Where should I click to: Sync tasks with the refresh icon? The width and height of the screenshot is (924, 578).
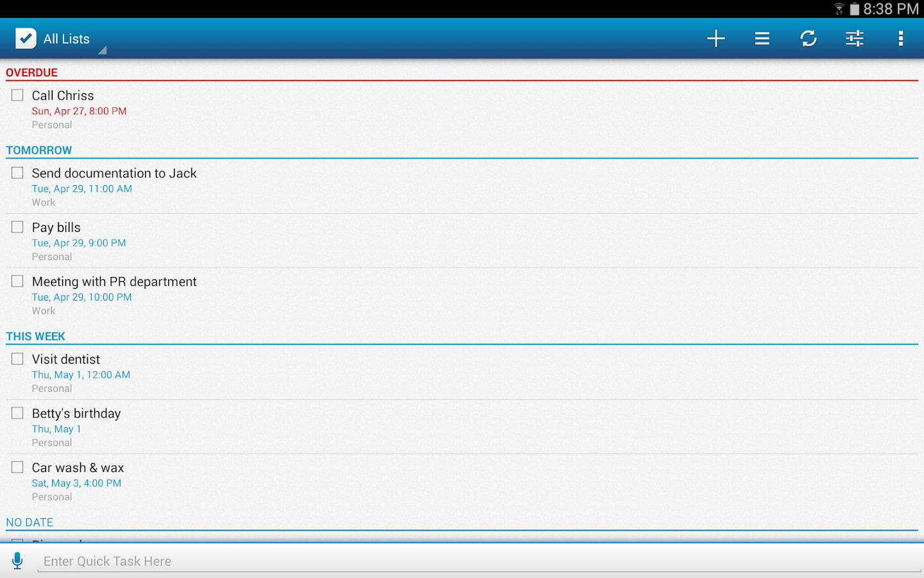point(809,39)
